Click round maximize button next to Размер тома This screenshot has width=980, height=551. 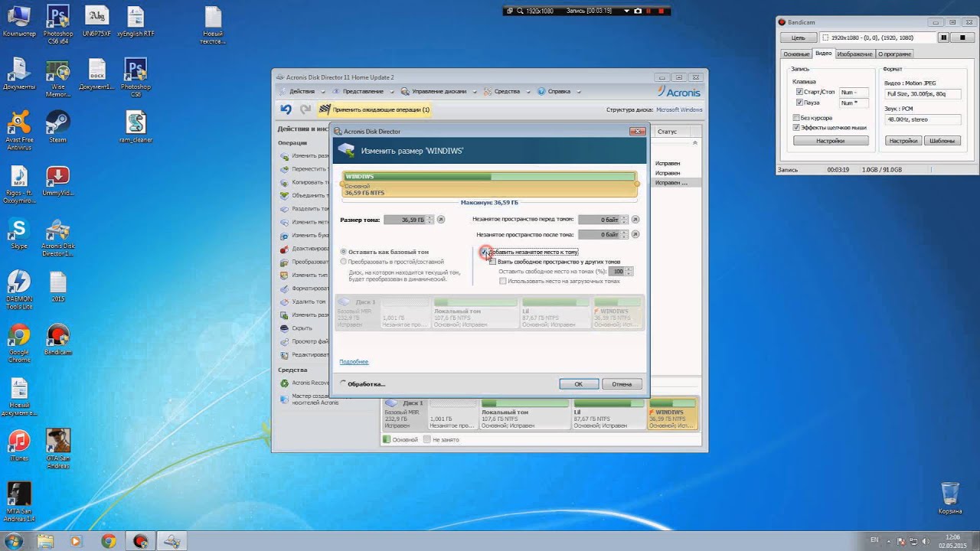(x=441, y=220)
